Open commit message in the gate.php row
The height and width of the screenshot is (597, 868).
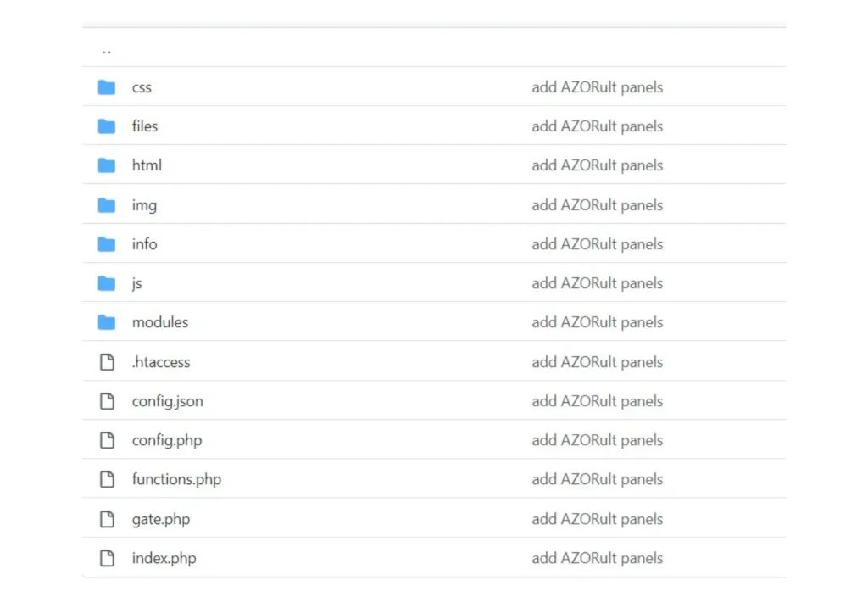[x=598, y=519]
